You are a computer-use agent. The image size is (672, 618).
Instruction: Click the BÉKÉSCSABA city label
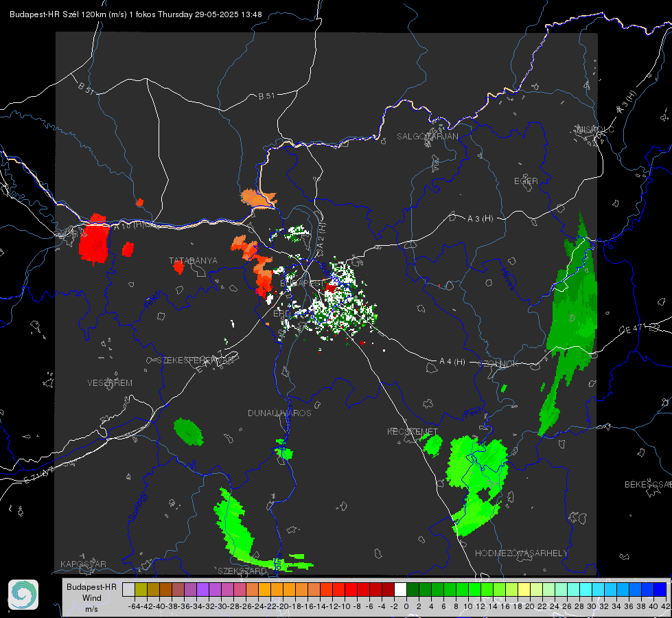[x=648, y=485]
